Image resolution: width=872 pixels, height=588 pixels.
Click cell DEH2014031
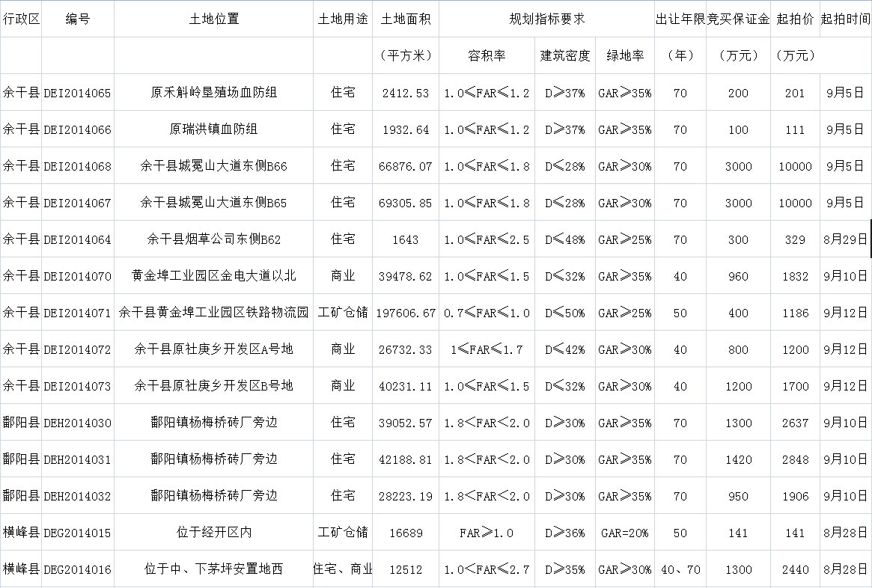(78, 459)
